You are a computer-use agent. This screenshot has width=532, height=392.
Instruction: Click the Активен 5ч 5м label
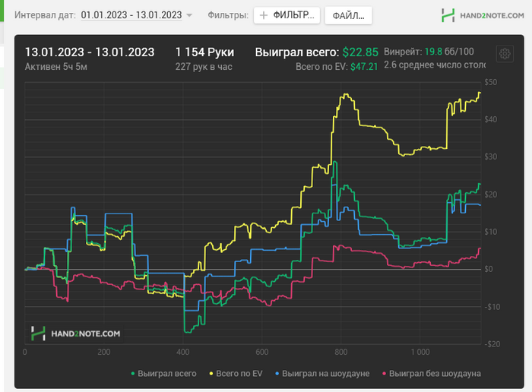56,67
